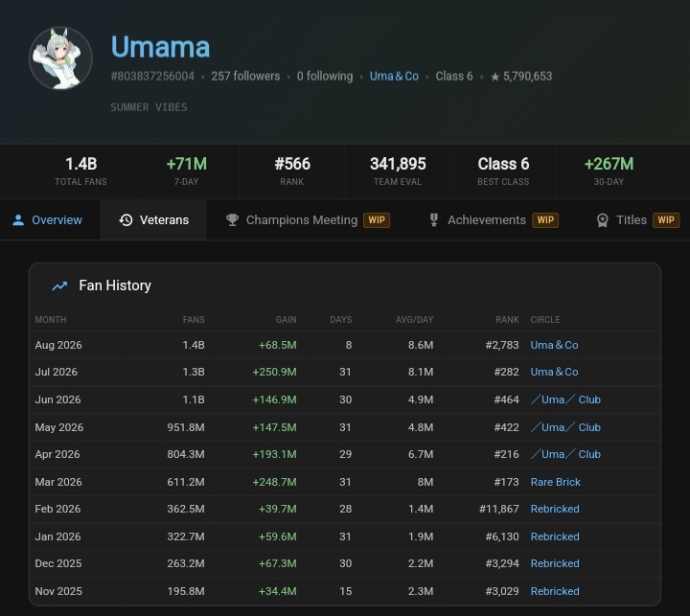Click the Class 6 text in profile header
Image resolution: width=690 pixels, height=616 pixels.
[x=454, y=77]
